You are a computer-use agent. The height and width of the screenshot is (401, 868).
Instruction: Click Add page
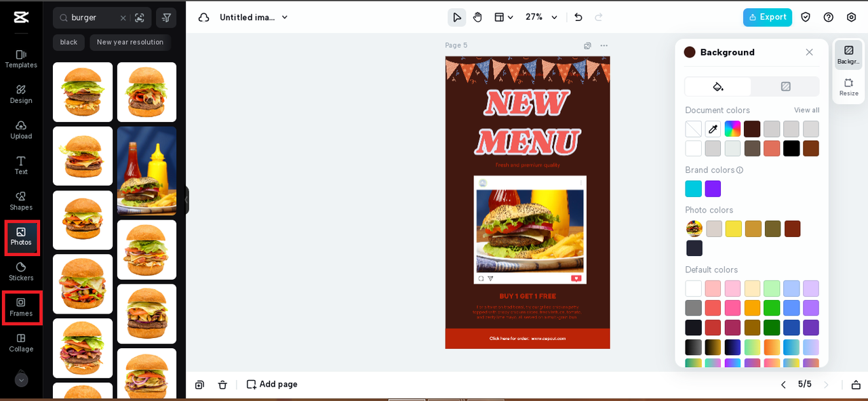tap(272, 384)
